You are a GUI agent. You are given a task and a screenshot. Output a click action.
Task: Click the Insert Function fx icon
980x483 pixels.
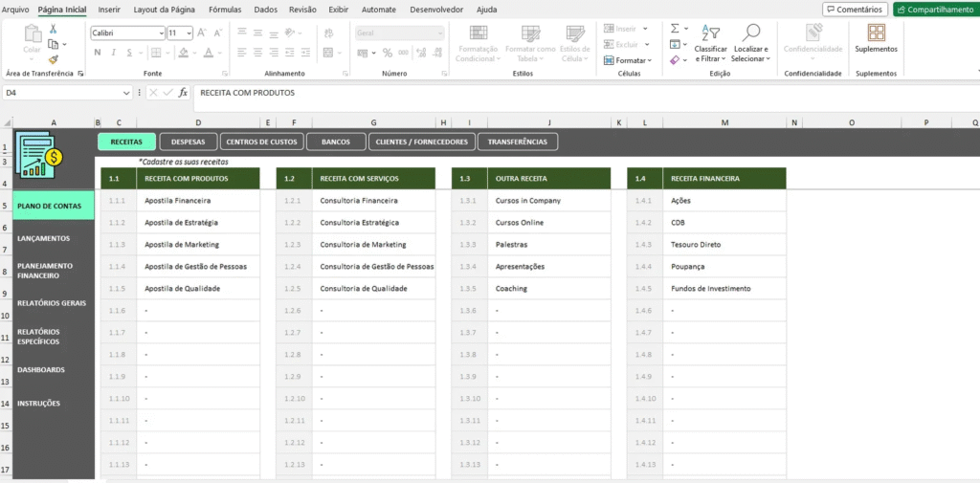[x=183, y=93]
